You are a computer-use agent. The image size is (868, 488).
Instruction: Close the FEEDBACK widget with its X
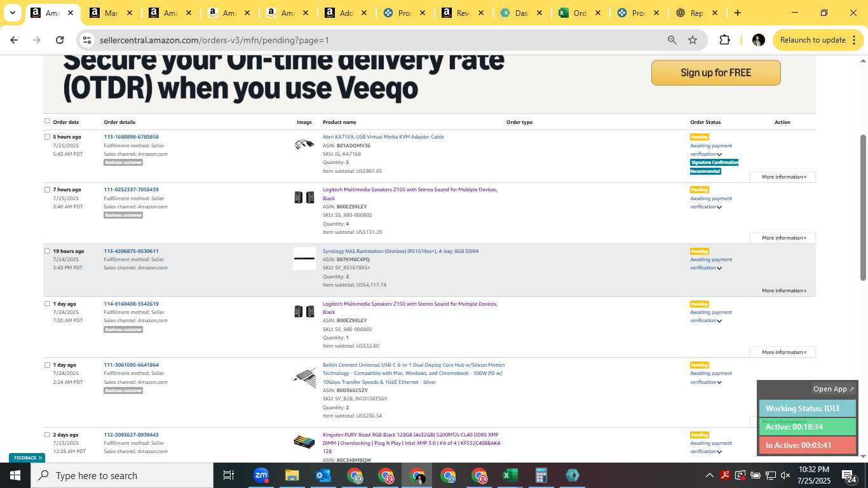click(x=40, y=457)
